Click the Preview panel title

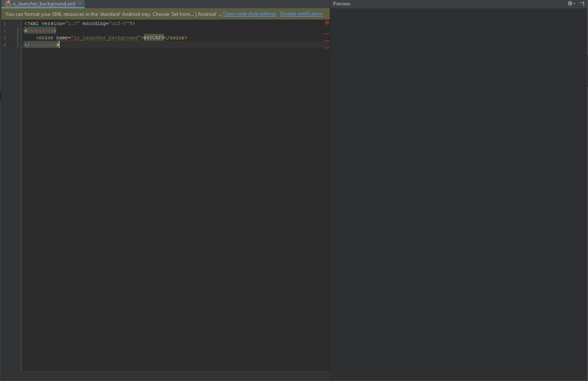pos(341,3)
